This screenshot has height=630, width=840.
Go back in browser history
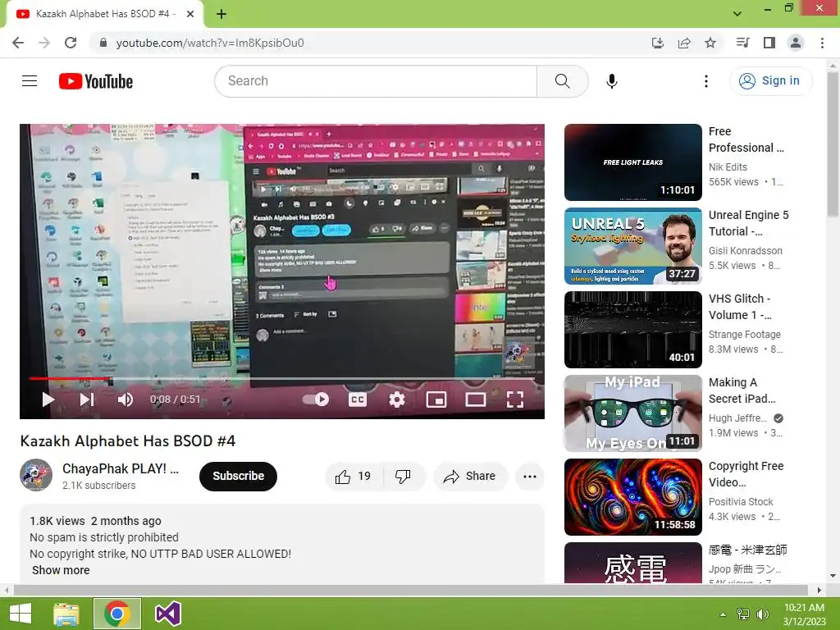coord(18,43)
